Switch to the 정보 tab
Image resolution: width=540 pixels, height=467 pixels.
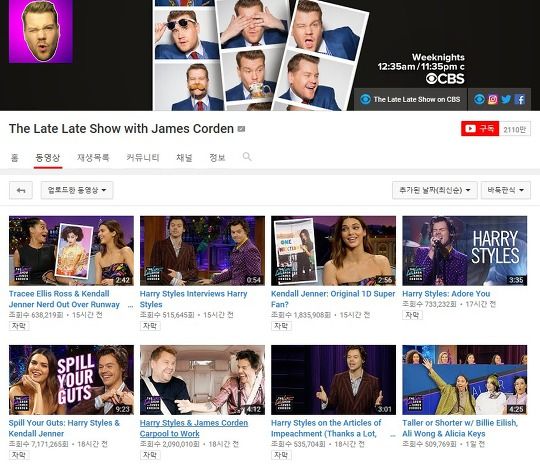tap(217, 158)
